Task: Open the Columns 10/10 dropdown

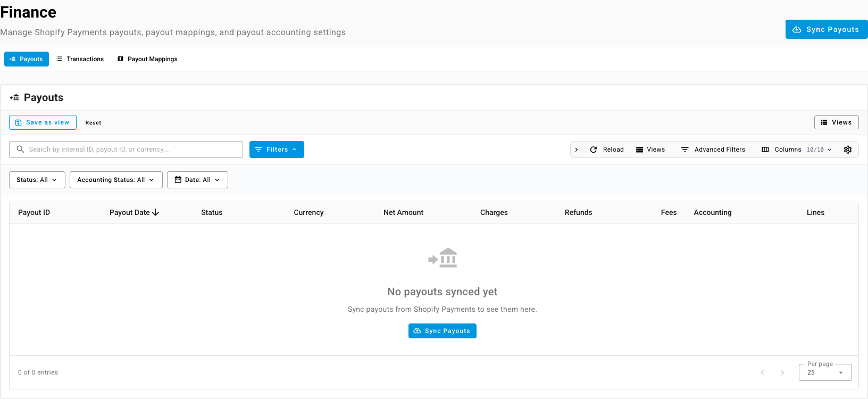Action: coord(797,149)
